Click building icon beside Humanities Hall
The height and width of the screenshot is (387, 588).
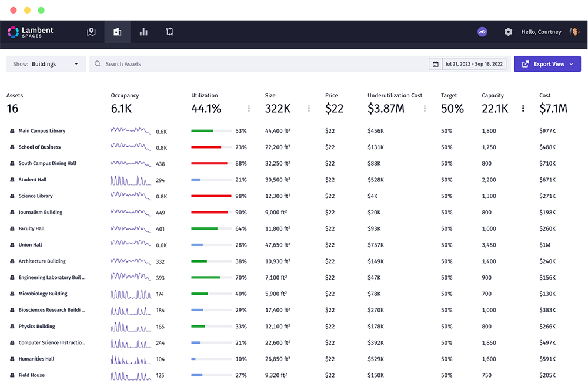(12, 359)
